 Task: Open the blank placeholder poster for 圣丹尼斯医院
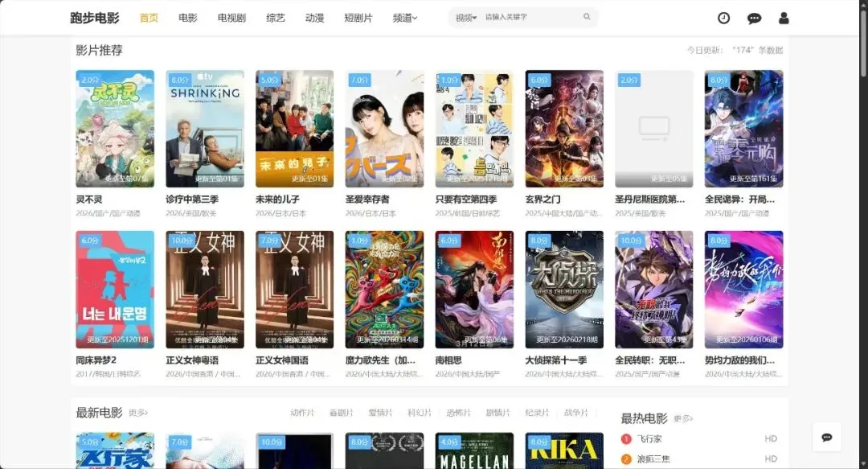653,129
